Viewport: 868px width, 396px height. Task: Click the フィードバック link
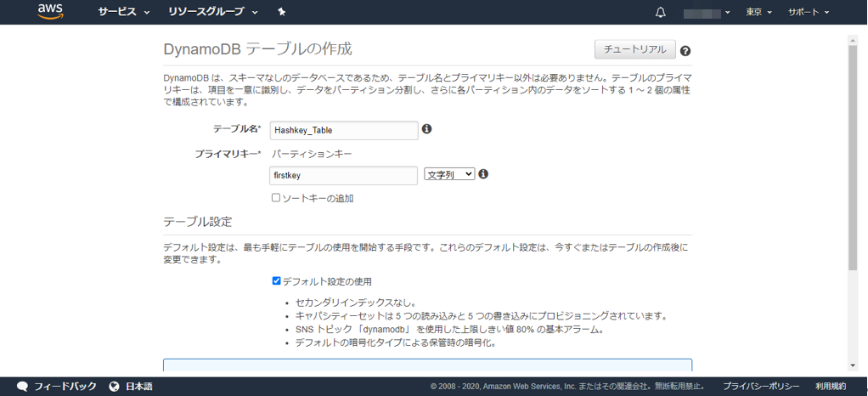(65, 386)
